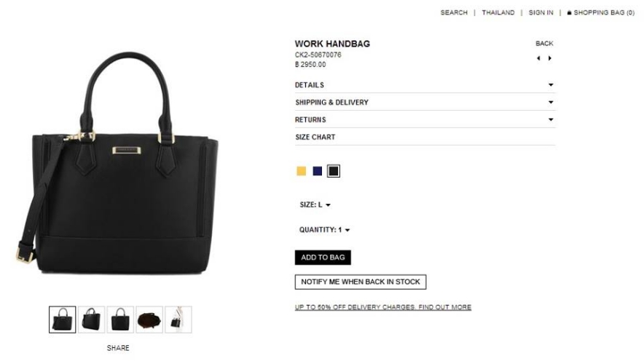Screen dimensions: 644x364
Task: Choose the navy blue color swatch
Action: (x=318, y=171)
